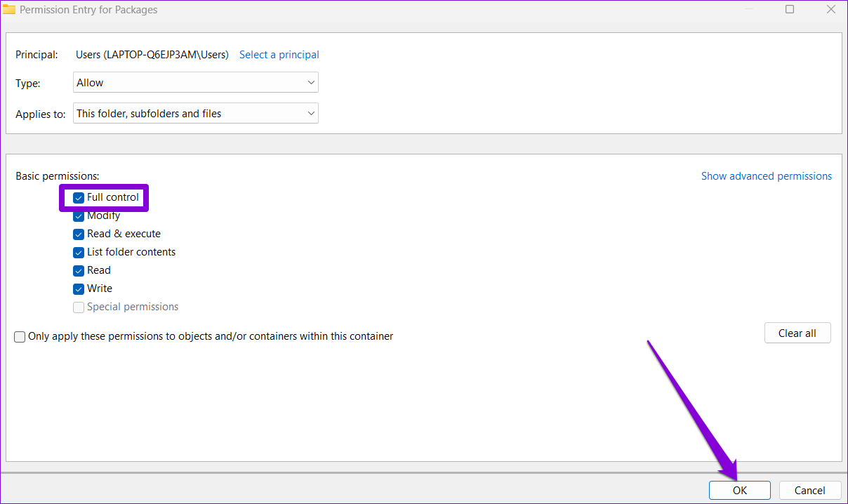
Task: Open the Type dropdown showing Allow
Action: pyautogui.click(x=196, y=83)
